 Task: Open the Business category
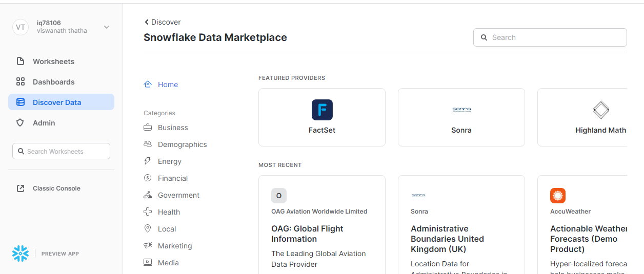pos(173,128)
